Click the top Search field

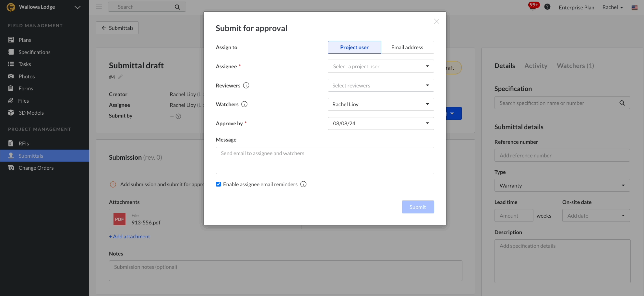(x=147, y=7)
